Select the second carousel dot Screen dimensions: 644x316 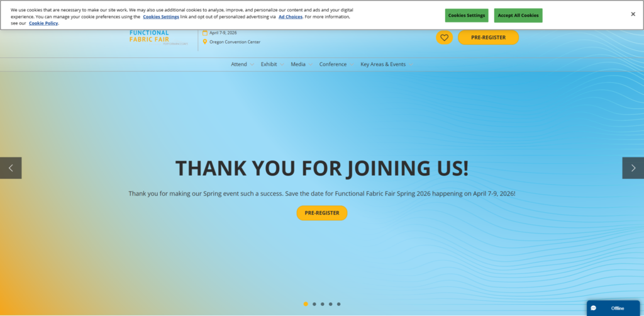point(314,304)
